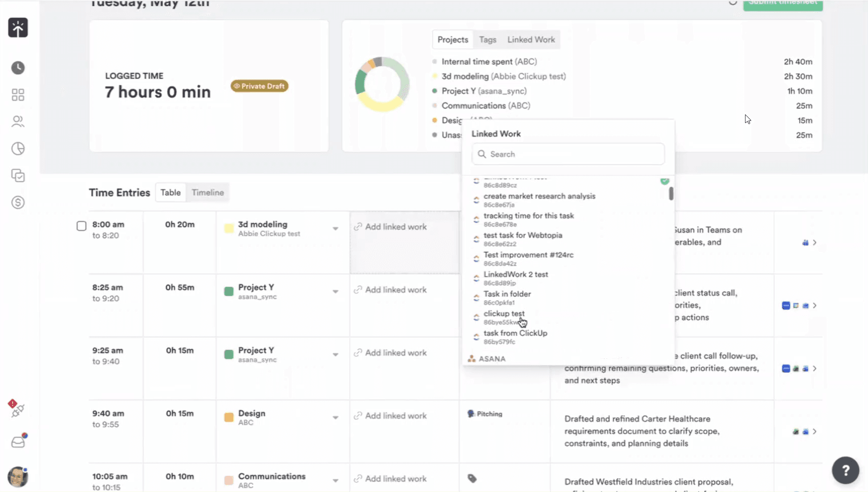
Task: Click the Asana section logo icon
Action: pos(472,358)
